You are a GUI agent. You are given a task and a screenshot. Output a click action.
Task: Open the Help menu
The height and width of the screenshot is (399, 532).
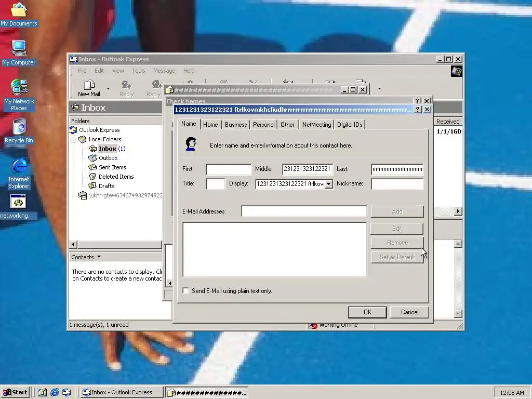189,71
